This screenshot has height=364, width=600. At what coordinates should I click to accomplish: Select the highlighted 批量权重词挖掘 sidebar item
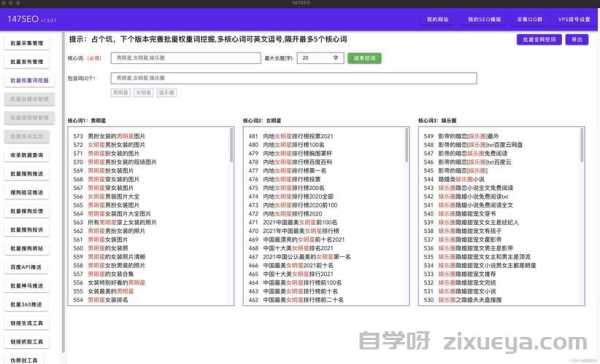coord(29,80)
